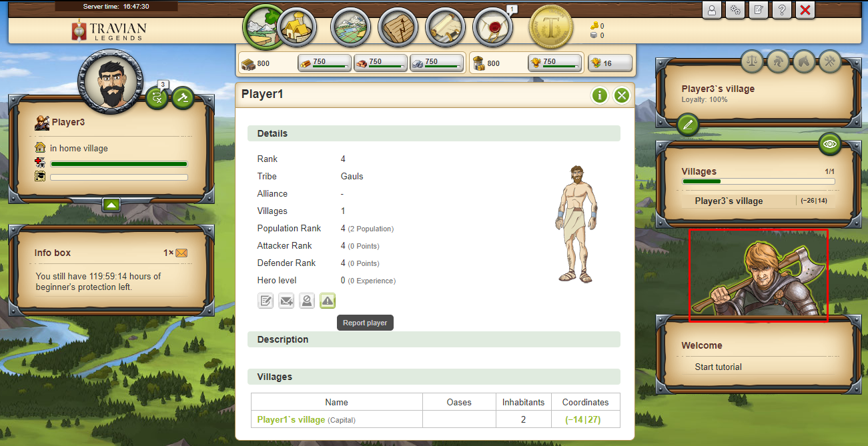
Task: Click the Report player warning button
Action: [x=328, y=301]
